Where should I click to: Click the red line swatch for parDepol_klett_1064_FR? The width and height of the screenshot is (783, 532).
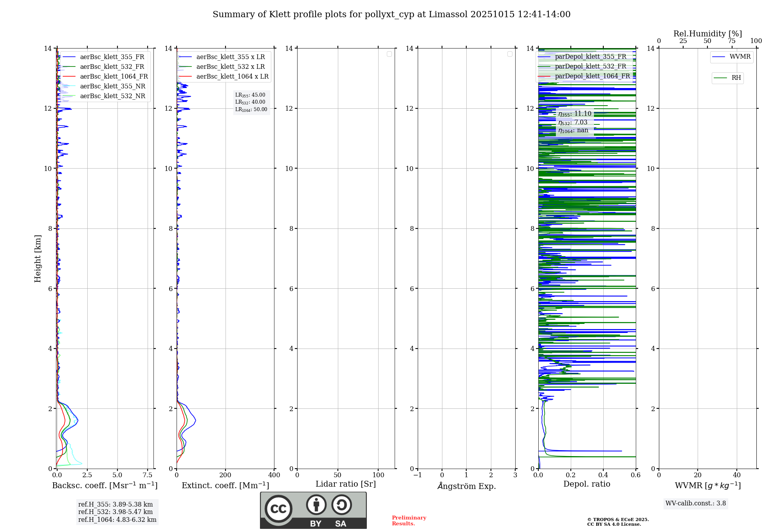coord(544,76)
